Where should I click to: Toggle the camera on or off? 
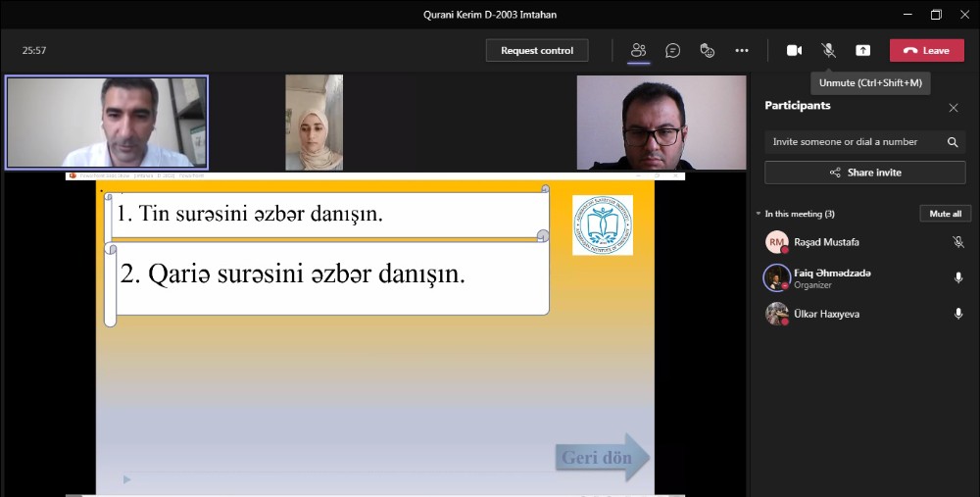pyautogui.click(x=795, y=51)
